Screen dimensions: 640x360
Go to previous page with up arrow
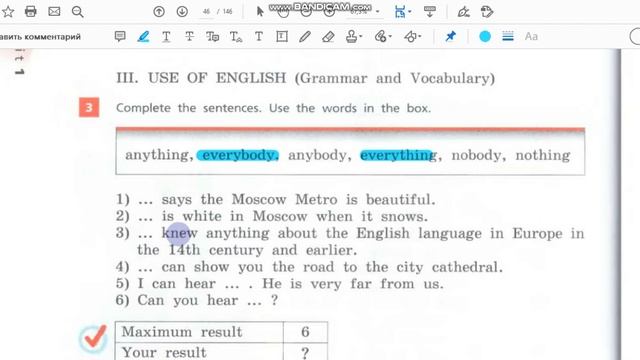click(159, 12)
